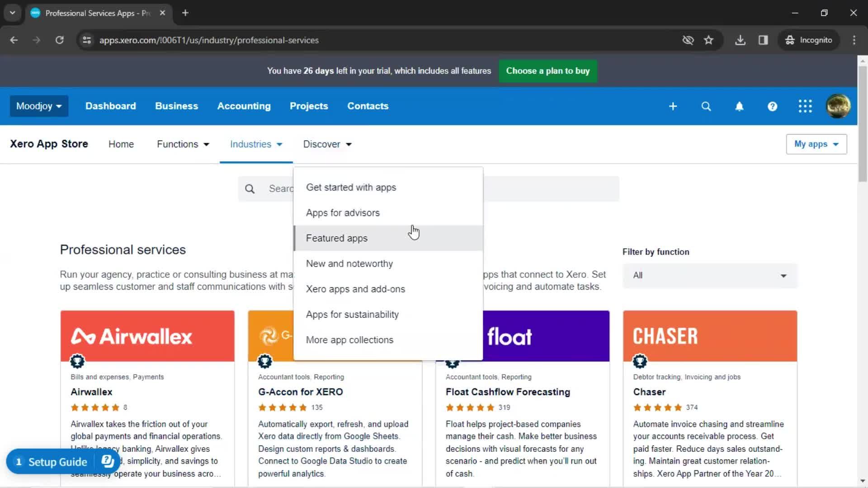Go back using browser back arrow

(x=14, y=40)
